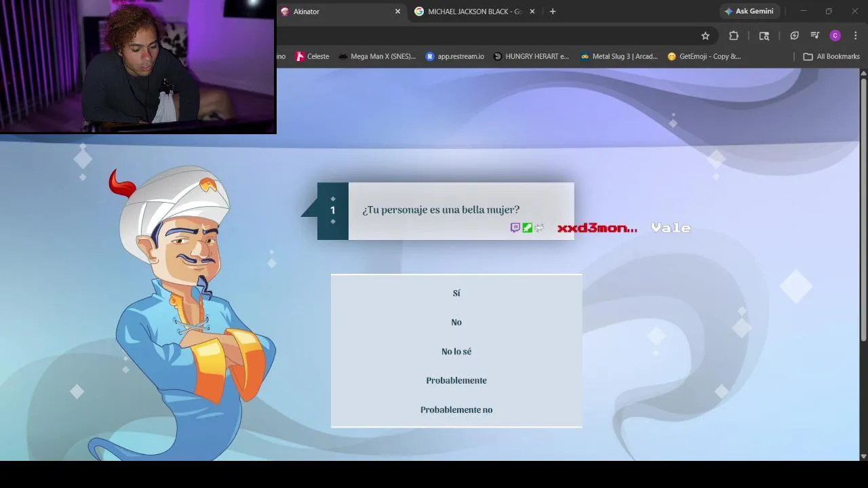Click the Twitch icon in chat overlay

point(515,228)
